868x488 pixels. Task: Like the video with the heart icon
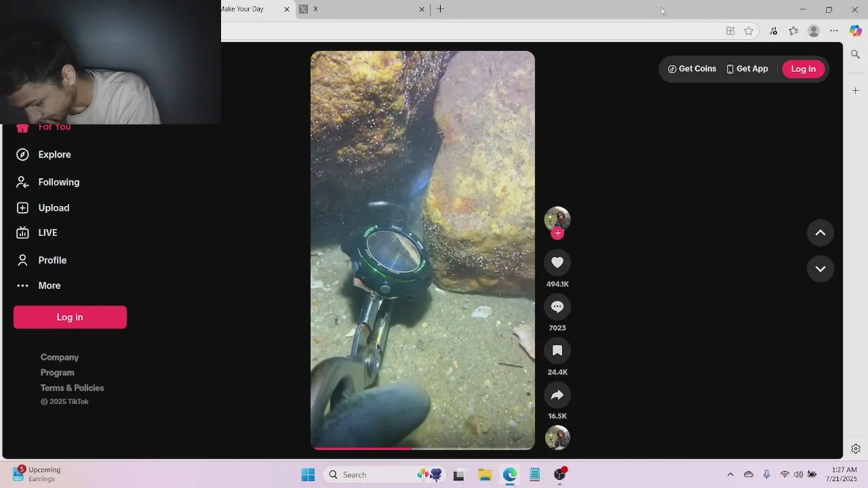pyautogui.click(x=557, y=262)
